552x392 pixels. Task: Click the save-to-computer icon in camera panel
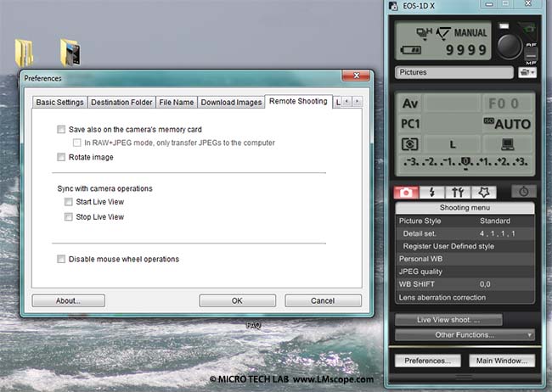coord(508,144)
